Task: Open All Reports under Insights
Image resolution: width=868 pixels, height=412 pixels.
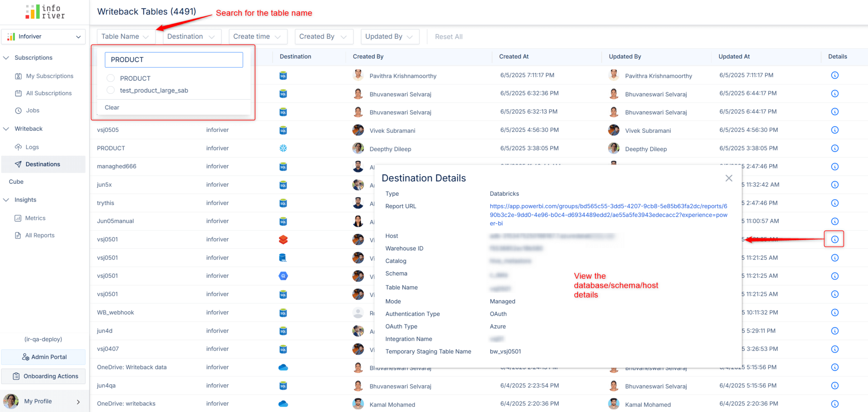Action: 40,235
